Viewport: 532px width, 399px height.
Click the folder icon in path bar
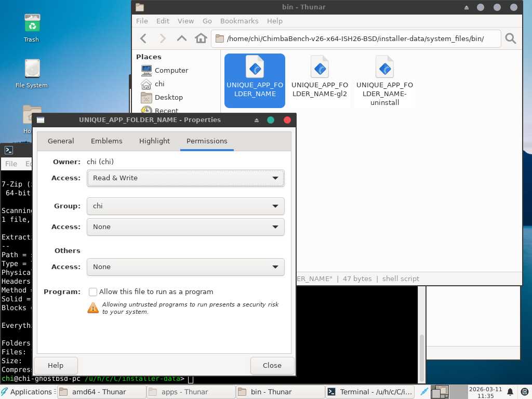pos(220,38)
